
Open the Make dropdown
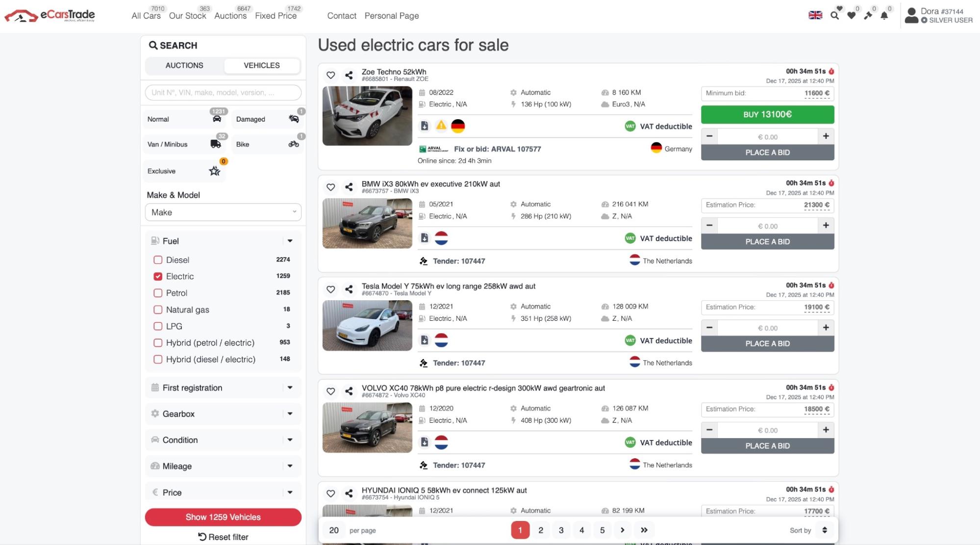pyautogui.click(x=223, y=212)
